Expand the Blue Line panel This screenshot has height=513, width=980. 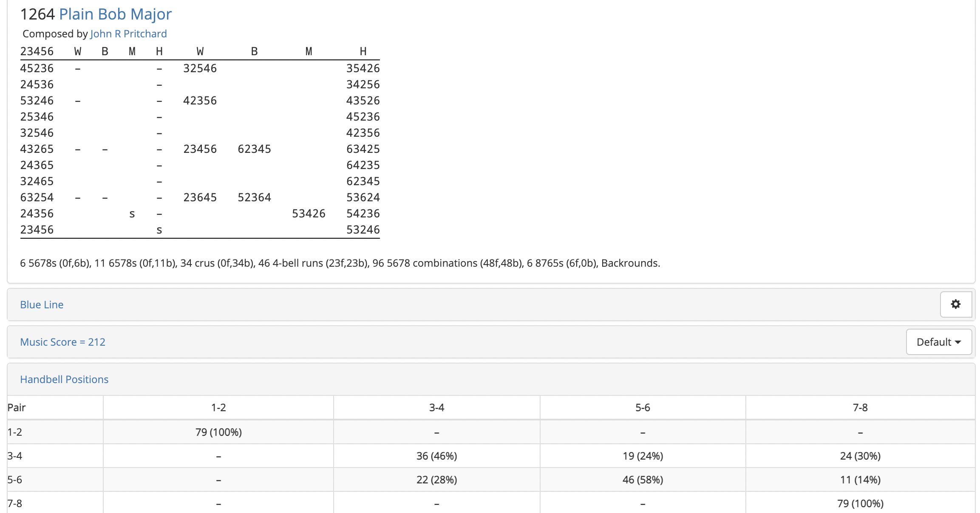(x=42, y=304)
